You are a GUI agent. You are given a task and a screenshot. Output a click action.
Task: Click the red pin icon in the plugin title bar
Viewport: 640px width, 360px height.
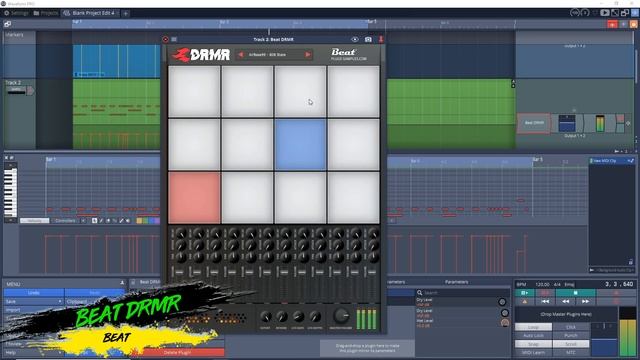(380, 39)
